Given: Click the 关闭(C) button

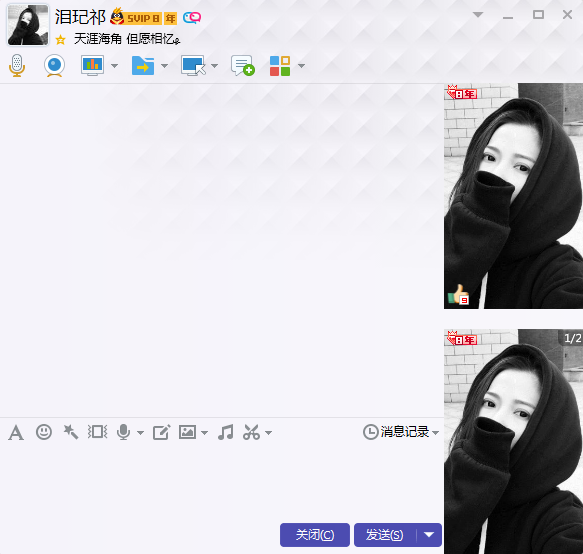Looking at the screenshot, I should click(315, 535).
